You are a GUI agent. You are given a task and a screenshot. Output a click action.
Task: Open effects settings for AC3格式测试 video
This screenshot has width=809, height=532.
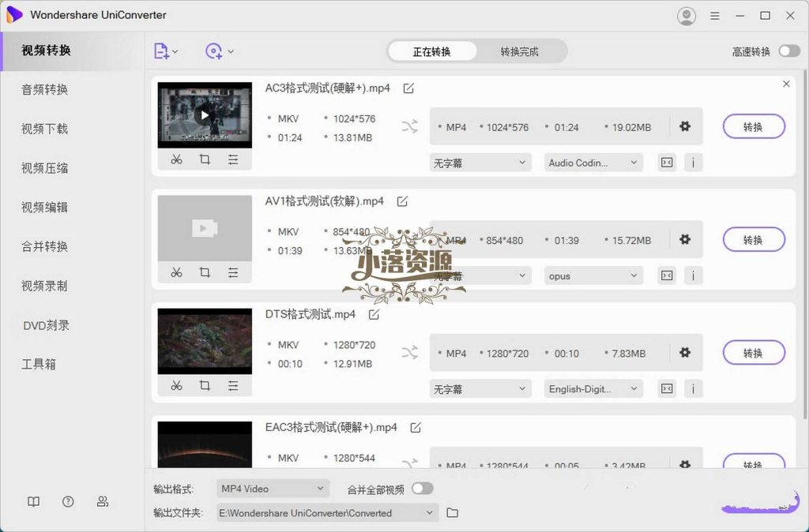point(233,159)
